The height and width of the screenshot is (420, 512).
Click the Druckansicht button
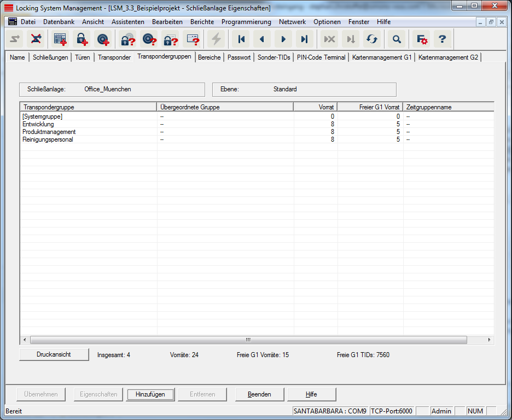click(x=54, y=354)
